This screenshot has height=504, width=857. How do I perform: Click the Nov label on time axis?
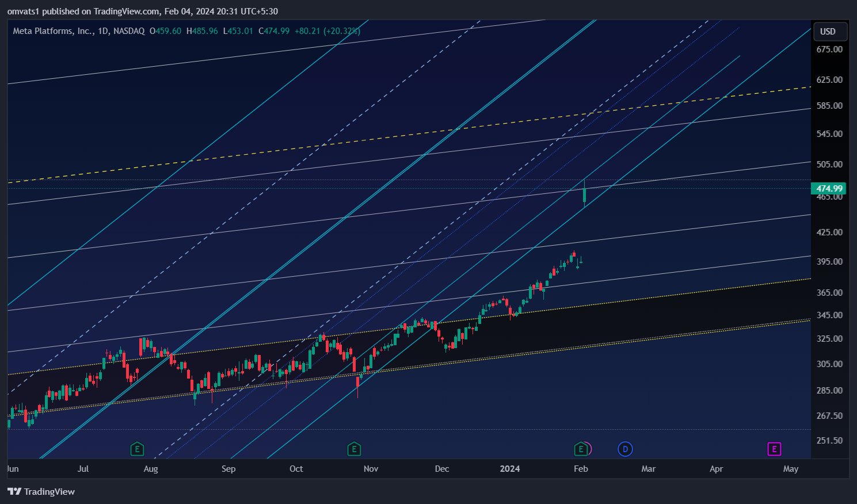pyautogui.click(x=371, y=469)
